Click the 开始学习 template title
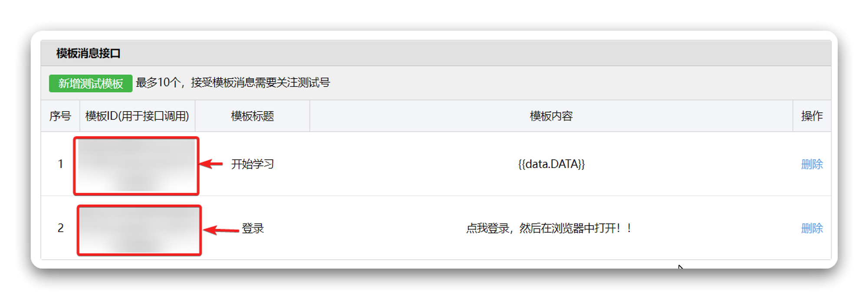Screen dimensions: 868x299 [x=252, y=164]
